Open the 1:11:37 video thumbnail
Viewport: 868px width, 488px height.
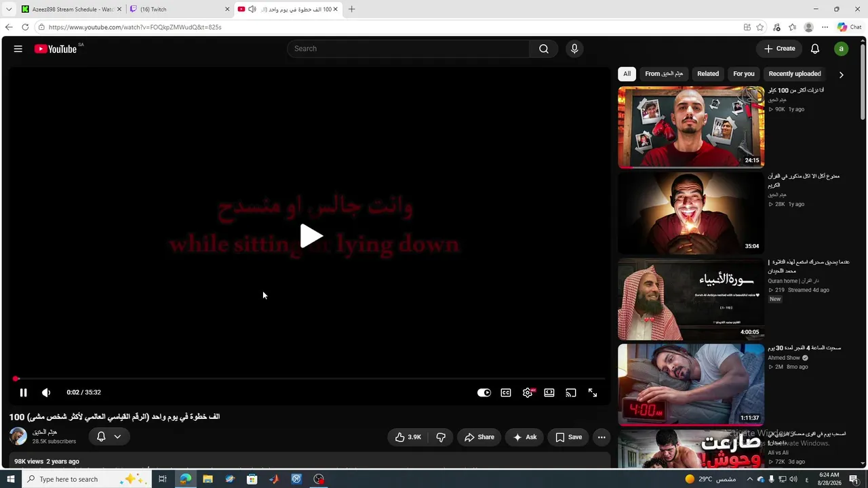point(690,384)
